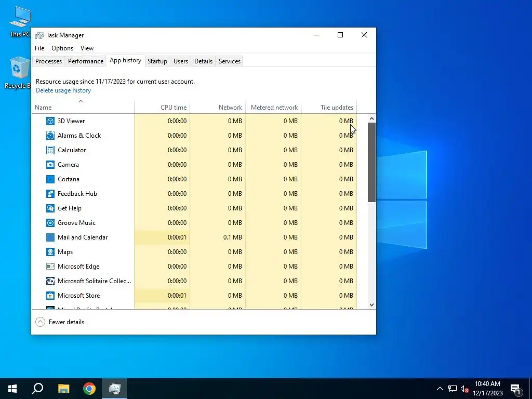Click the Calculator app icon
This screenshot has width=532, height=399.
pos(50,150)
